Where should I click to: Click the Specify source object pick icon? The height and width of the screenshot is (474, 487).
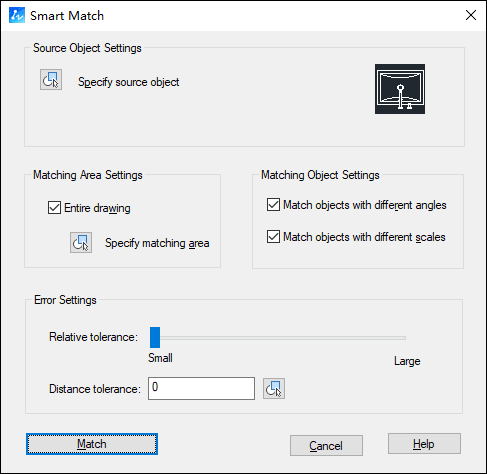[51, 80]
